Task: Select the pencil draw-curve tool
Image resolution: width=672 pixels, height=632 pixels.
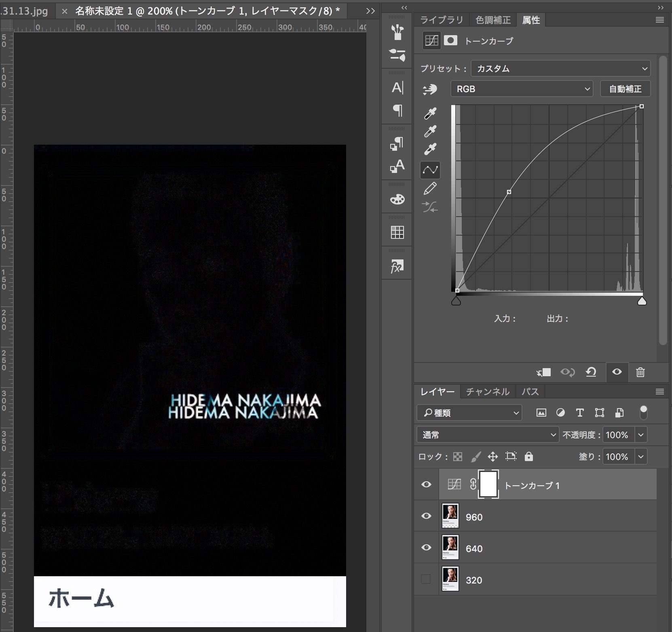Action: pyautogui.click(x=430, y=188)
